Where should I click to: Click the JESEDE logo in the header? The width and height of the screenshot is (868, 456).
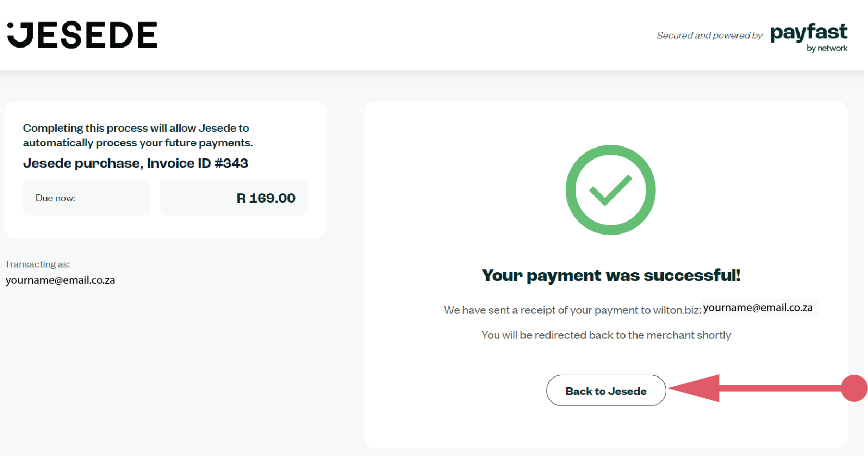pos(83,35)
